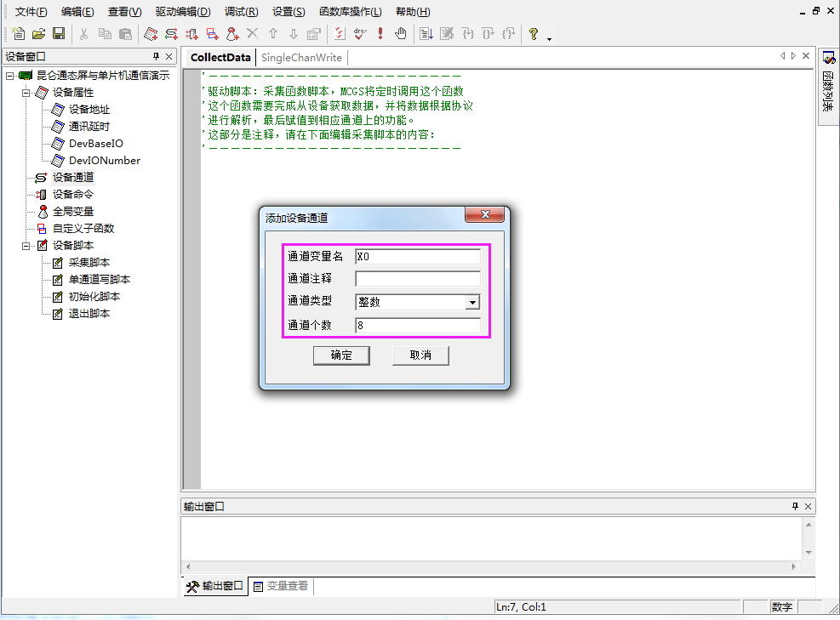
Task: Open the 帮助(H) menu
Action: 413,12
